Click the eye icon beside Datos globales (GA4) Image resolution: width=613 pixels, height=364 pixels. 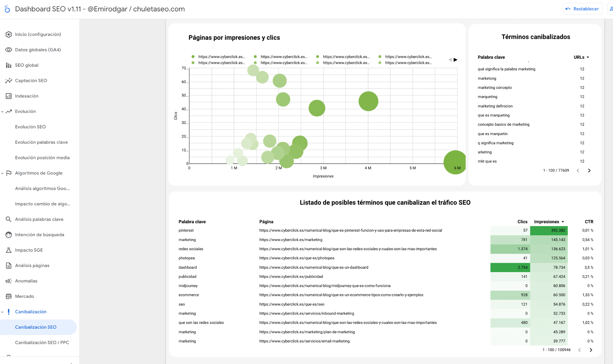click(9, 50)
